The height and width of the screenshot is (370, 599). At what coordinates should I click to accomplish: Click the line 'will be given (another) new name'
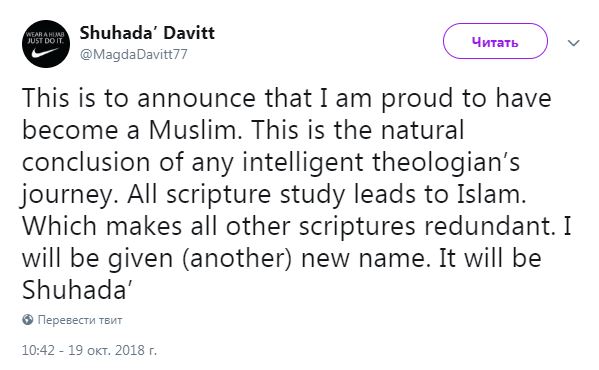pos(282,259)
